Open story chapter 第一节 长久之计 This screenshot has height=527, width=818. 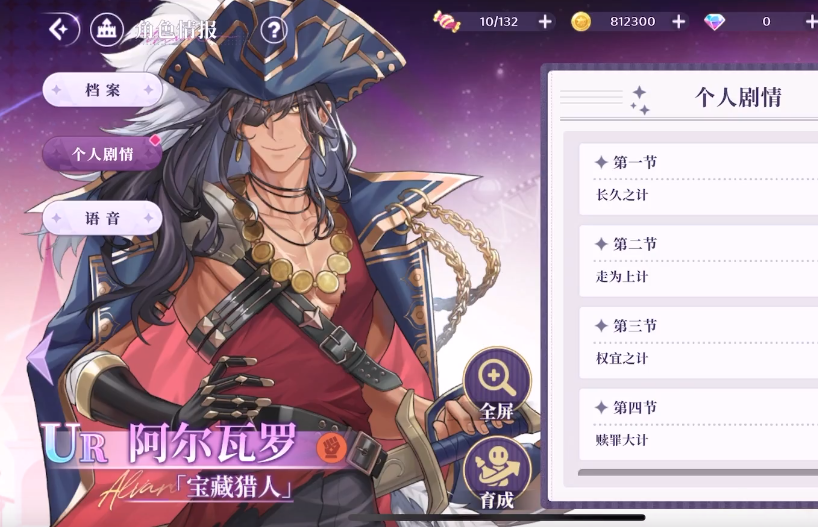coord(699,179)
